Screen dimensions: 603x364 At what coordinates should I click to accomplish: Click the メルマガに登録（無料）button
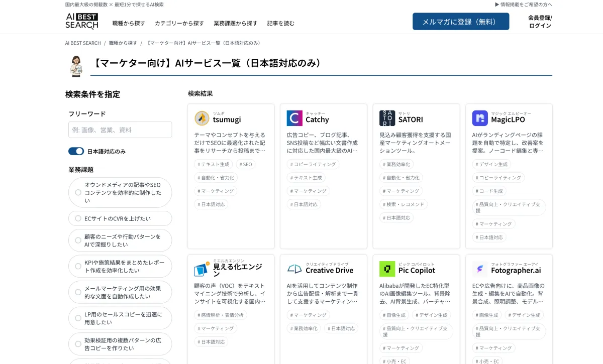460,22
